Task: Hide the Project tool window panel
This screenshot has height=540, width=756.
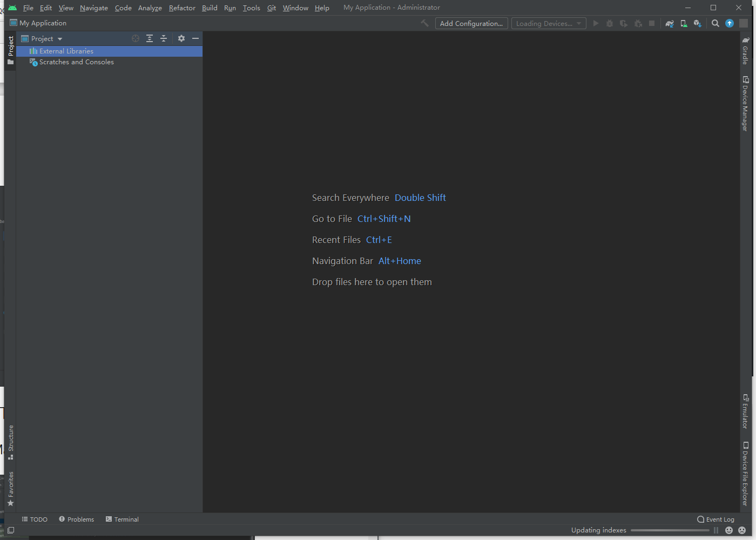Action: [195, 39]
